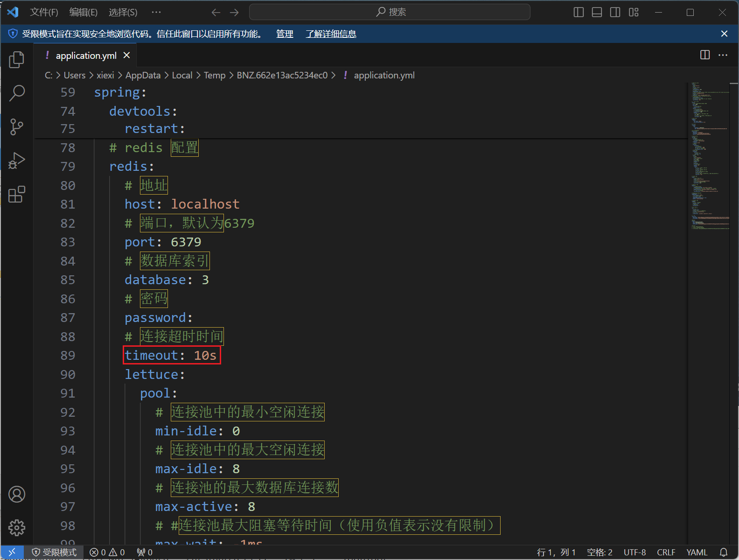Open the BNZ.662e13ac5234ec0 breadcrumb

click(282, 75)
